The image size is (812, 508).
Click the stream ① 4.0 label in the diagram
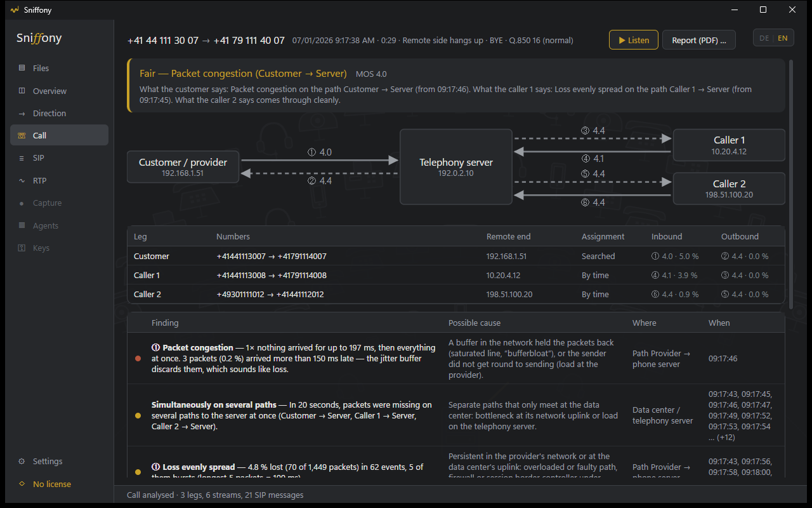click(319, 152)
